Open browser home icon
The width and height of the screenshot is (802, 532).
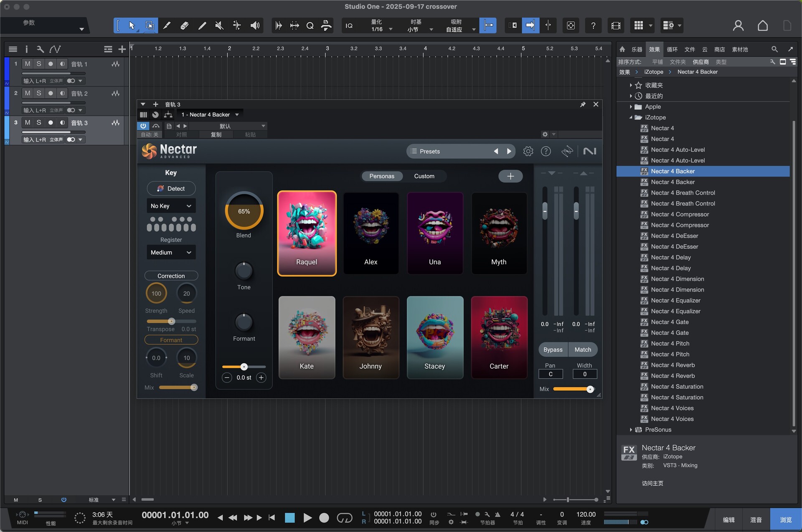(622, 49)
